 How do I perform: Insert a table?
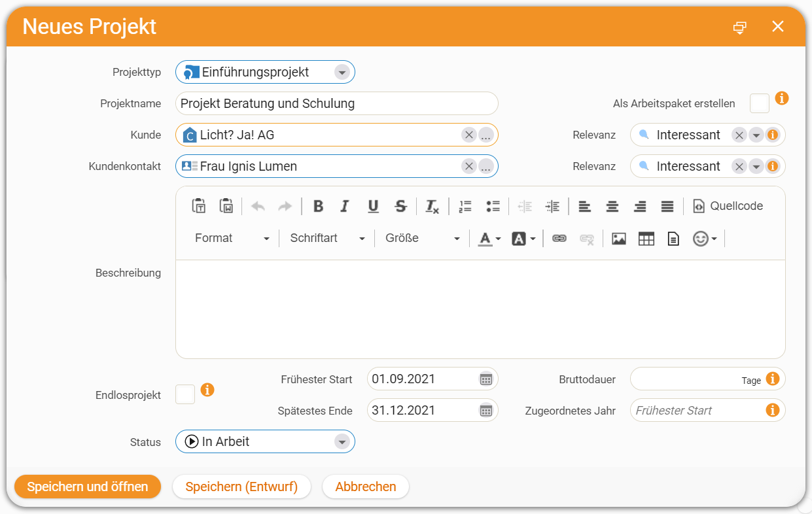646,239
